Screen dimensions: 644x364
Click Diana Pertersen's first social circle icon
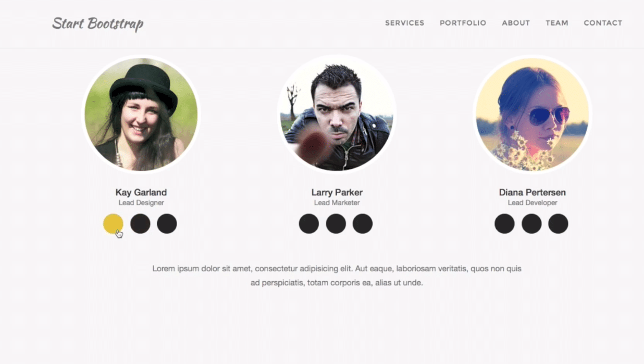tap(504, 224)
